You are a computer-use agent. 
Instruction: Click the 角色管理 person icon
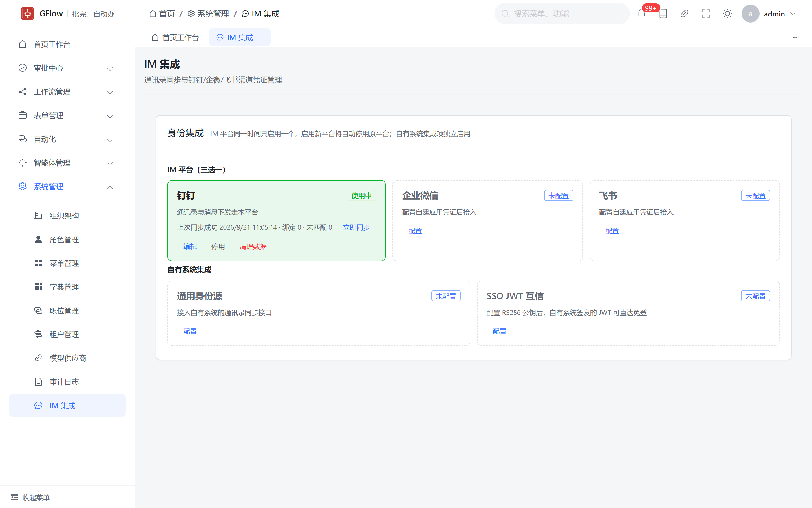pyautogui.click(x=38, y=239)
